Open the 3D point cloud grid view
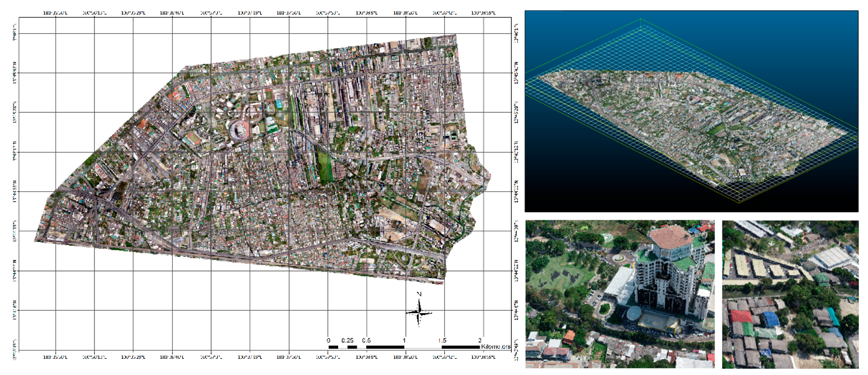The image size is (868, 375). (691, 111)
